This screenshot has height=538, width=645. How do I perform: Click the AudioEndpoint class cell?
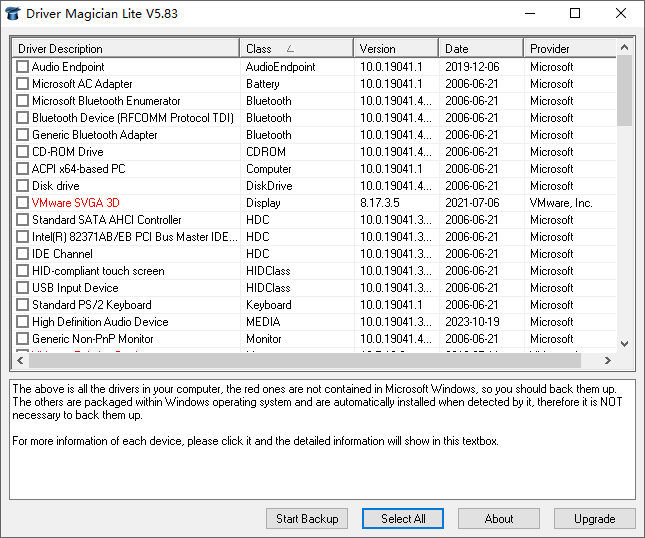click(x=281, y=67)
